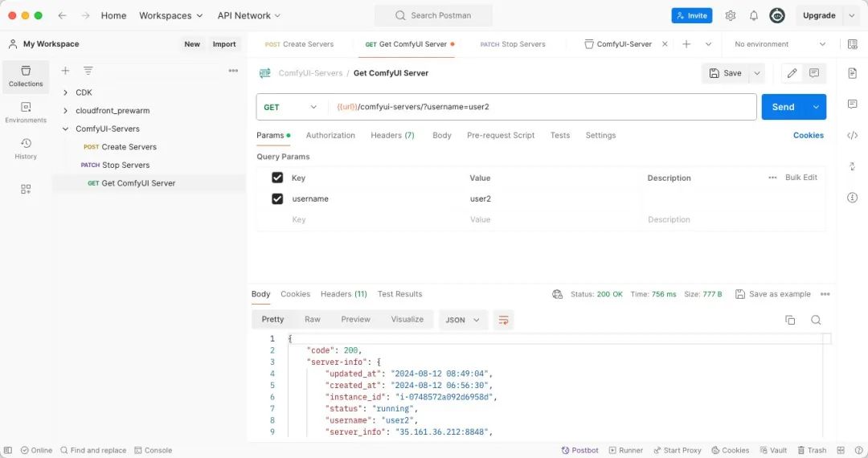Open the History sidebar panel

pyautogui.click(x=26, y=149)
